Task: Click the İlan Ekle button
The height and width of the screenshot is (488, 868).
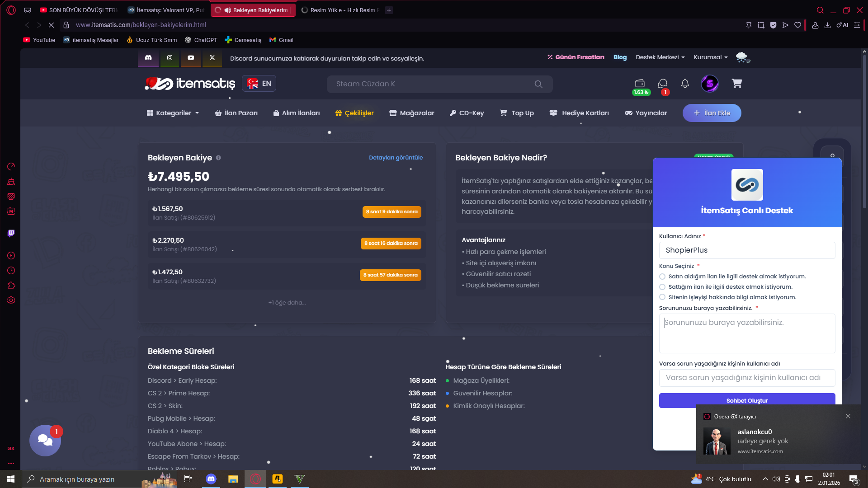Action: pyautogui.click(x=712, y=113)
